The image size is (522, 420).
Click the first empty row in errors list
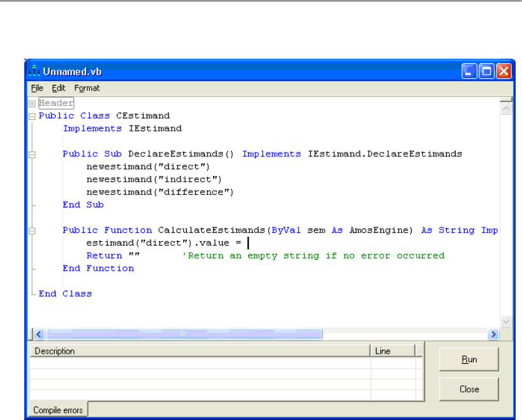point(226,363)
